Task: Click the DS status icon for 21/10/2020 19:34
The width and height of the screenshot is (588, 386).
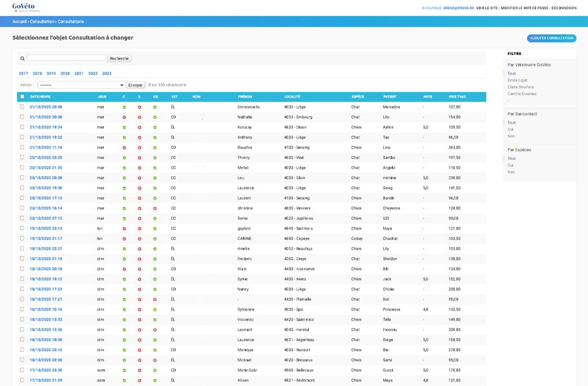Action: pyautogui.click(x=155, y=127)
